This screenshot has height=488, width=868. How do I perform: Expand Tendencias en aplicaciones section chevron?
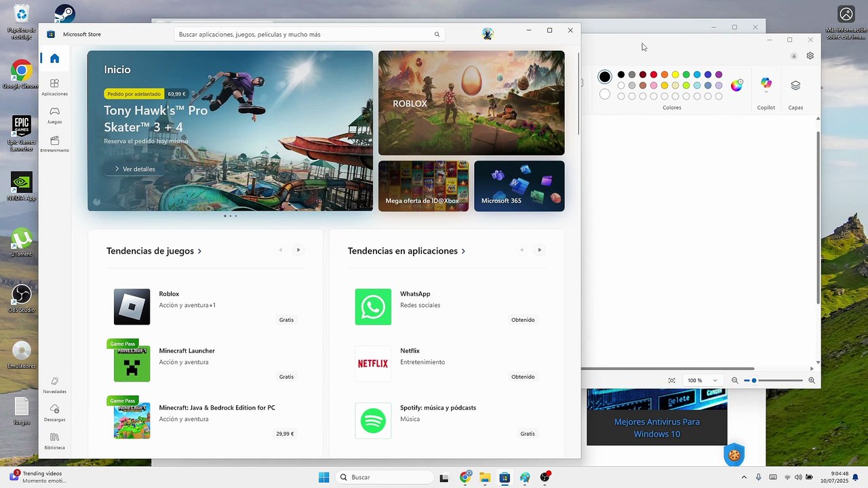coord(463,251)
